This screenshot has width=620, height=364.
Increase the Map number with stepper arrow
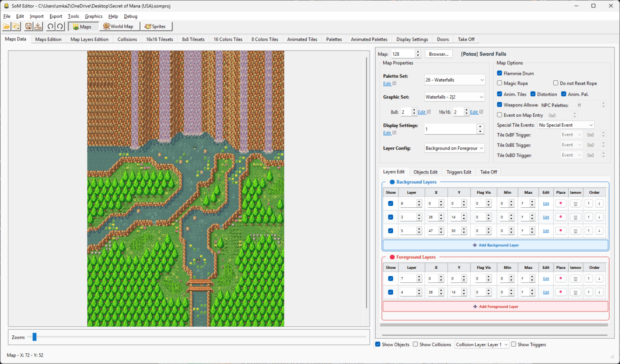point(418,52)
